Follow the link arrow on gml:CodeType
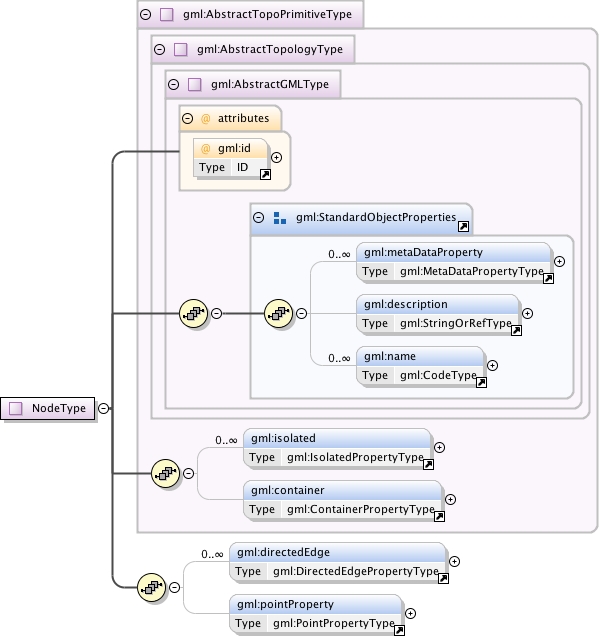 [481, 382]
